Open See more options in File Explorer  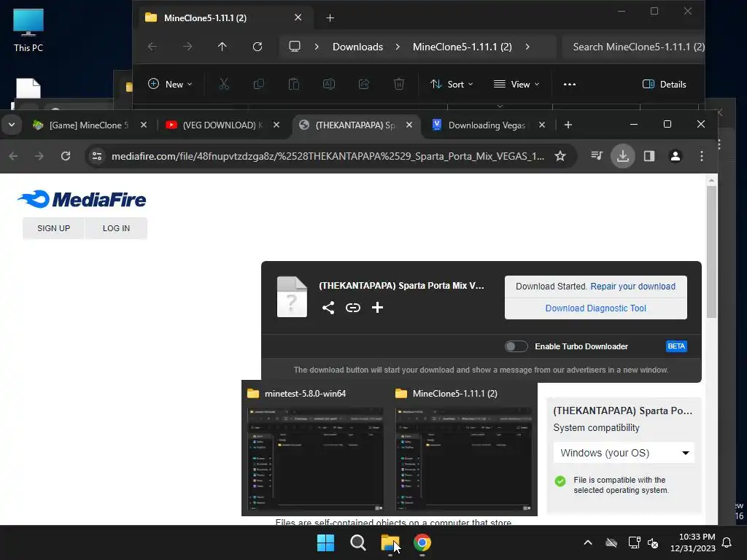[569, 85]
